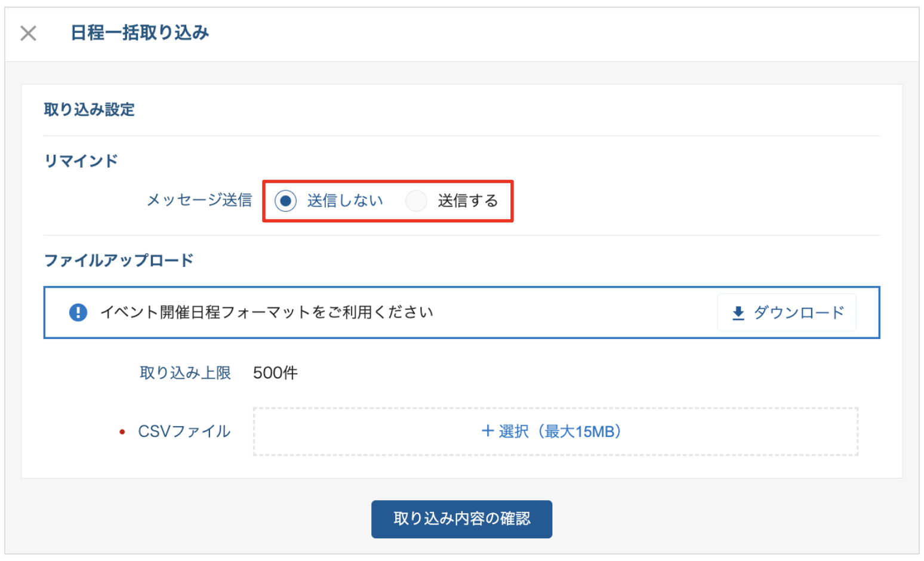
Task: Click the ファイルアップロード section heading
Action: tap(119, 261)
